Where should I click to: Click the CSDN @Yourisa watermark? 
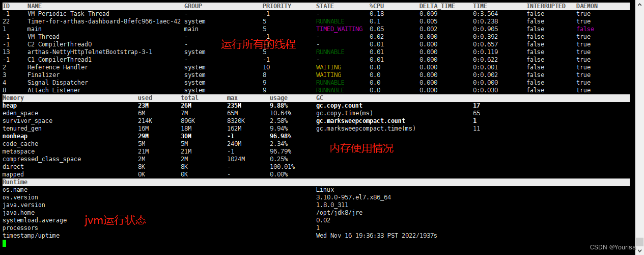pyautogui.click(x=613, y=247)
